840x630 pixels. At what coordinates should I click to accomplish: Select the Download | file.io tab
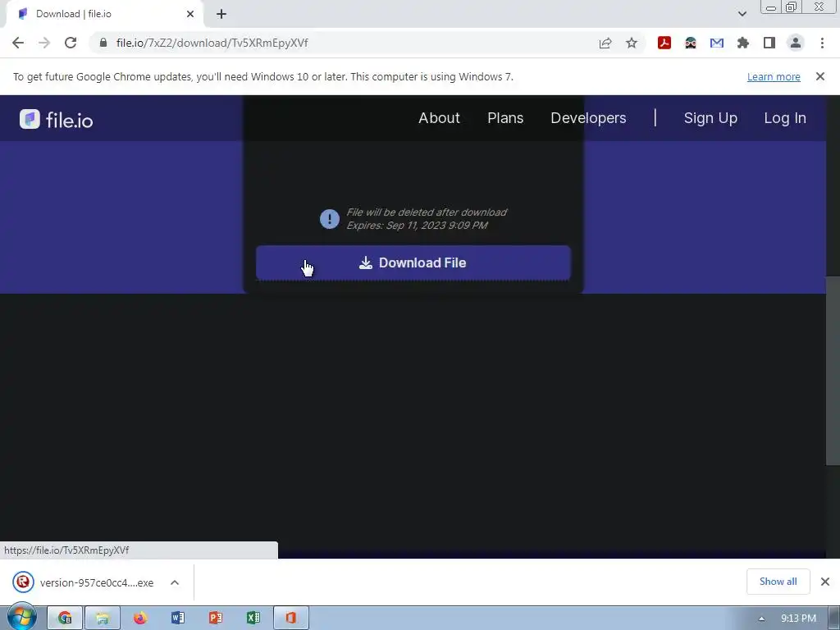click(x=104, y=14)
